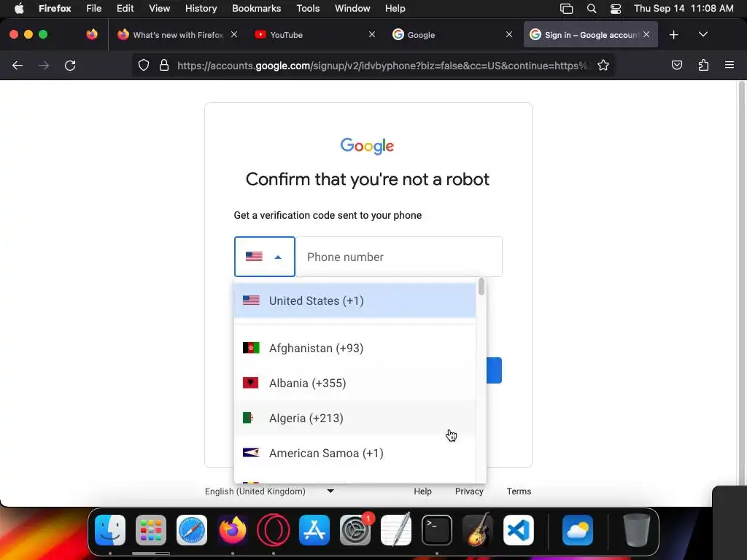This screenshot has width=747, height=560.
Task: Open System Settings from the dock
Action: [x=355, y=530]
